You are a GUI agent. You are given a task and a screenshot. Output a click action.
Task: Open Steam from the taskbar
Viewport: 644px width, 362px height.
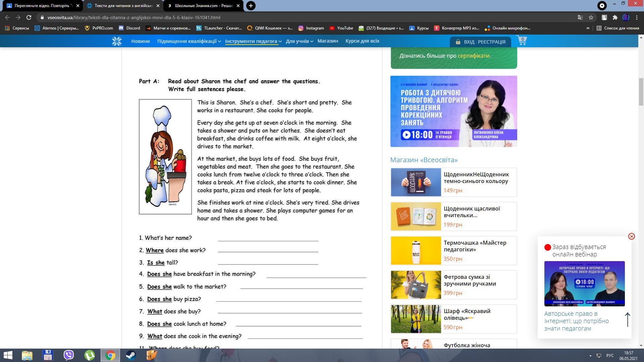point(131,355)
